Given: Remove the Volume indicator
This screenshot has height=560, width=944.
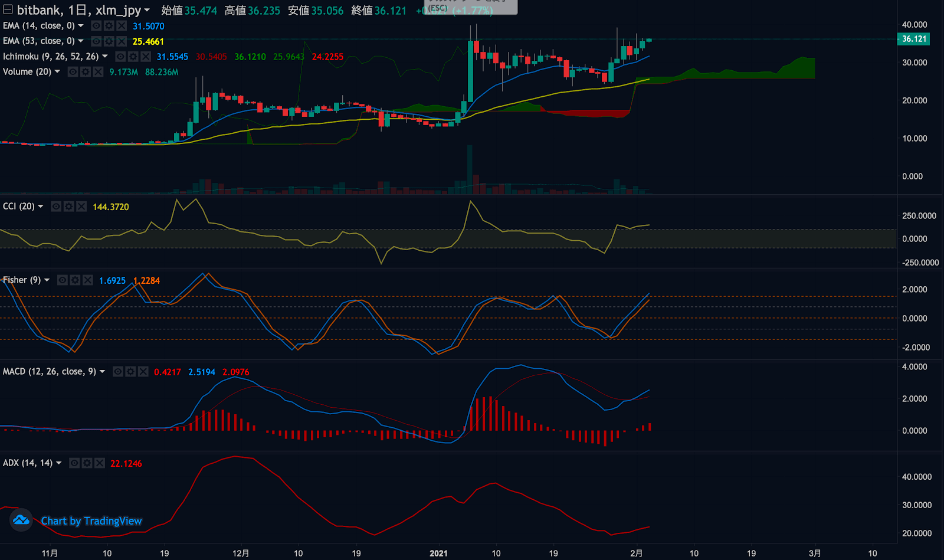Looking at the screenshot, I should [x=98, y=72].
